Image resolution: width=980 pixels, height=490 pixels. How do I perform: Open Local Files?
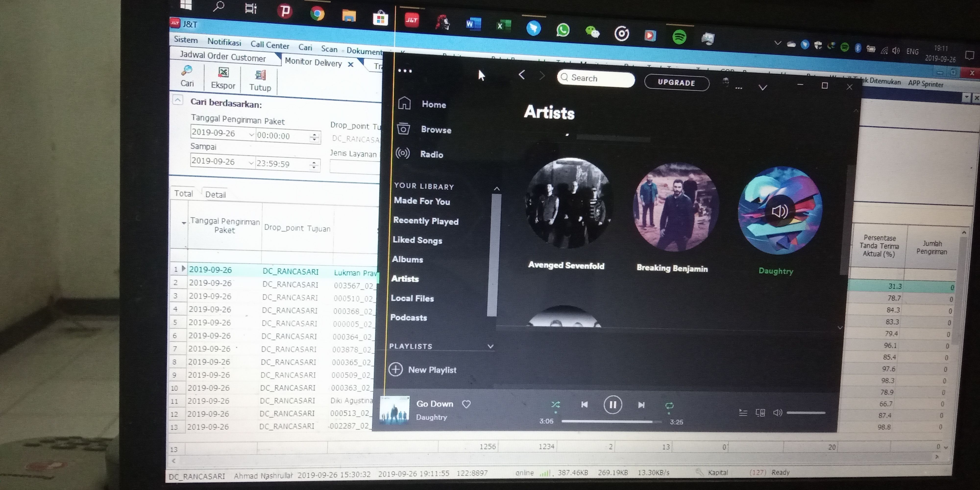[x=412, y=298]
